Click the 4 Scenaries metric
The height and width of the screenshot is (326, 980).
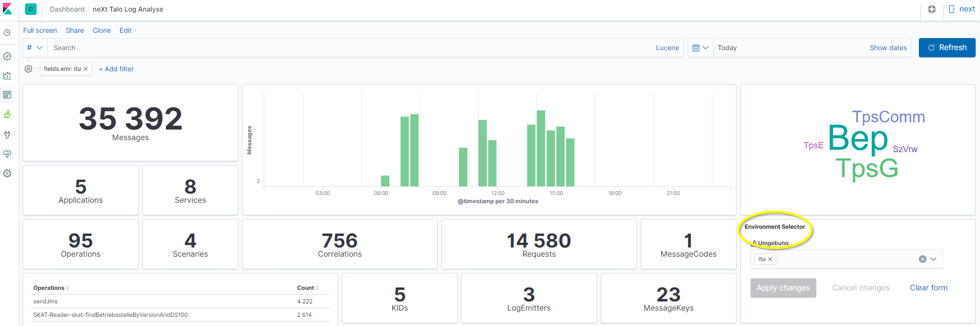pyautogui.click(x=190, y=245)
